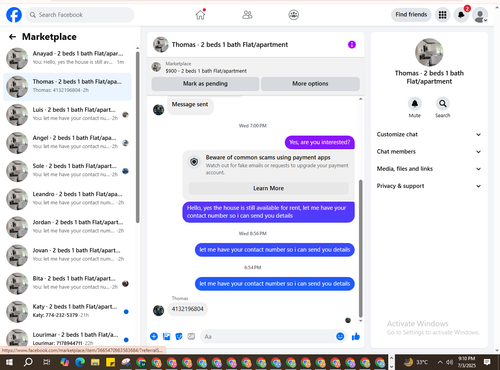The image size is (500, 370).
Task: Click the 'Message sent' bubble
Action: [x=190, y=105]
